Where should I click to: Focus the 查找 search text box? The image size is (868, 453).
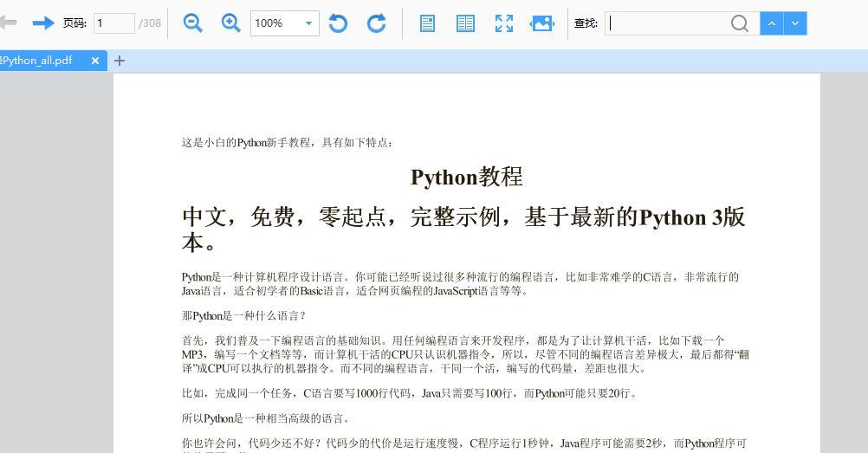[667, 23]
